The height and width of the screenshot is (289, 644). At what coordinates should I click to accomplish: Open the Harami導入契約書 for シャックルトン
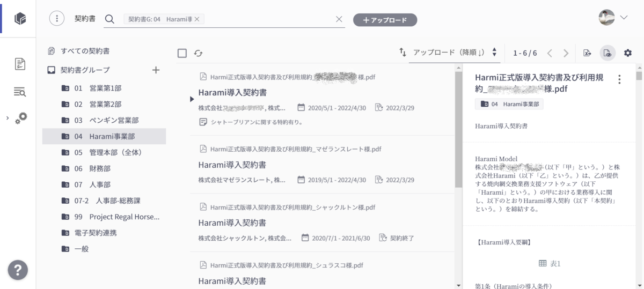pos(232,223)
